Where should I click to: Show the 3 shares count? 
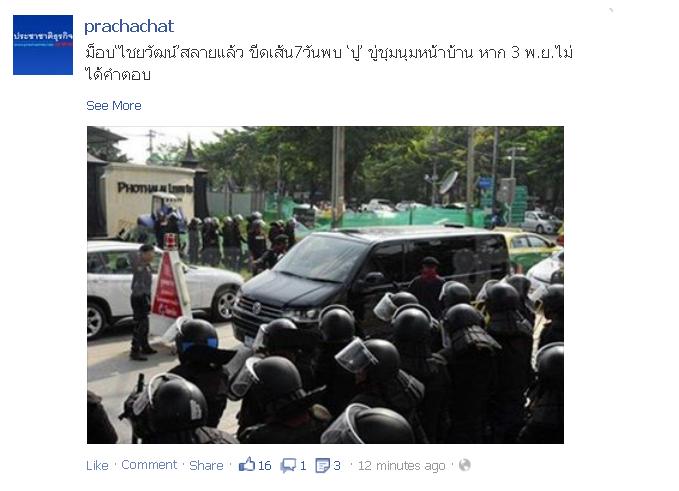click(337, 465)
